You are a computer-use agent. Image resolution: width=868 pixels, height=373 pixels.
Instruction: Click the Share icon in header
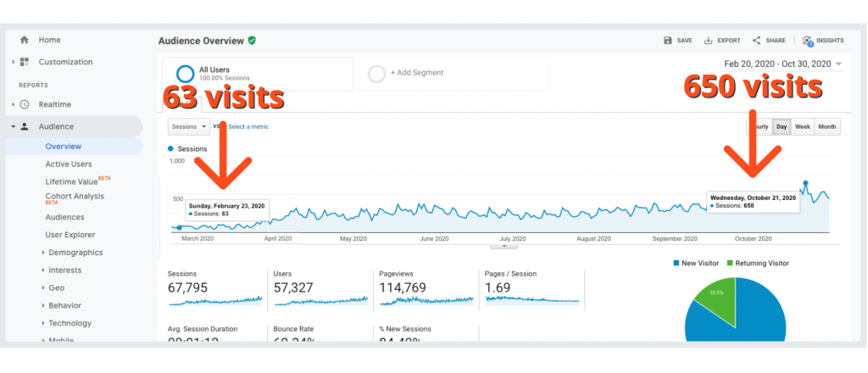[756, 41]
